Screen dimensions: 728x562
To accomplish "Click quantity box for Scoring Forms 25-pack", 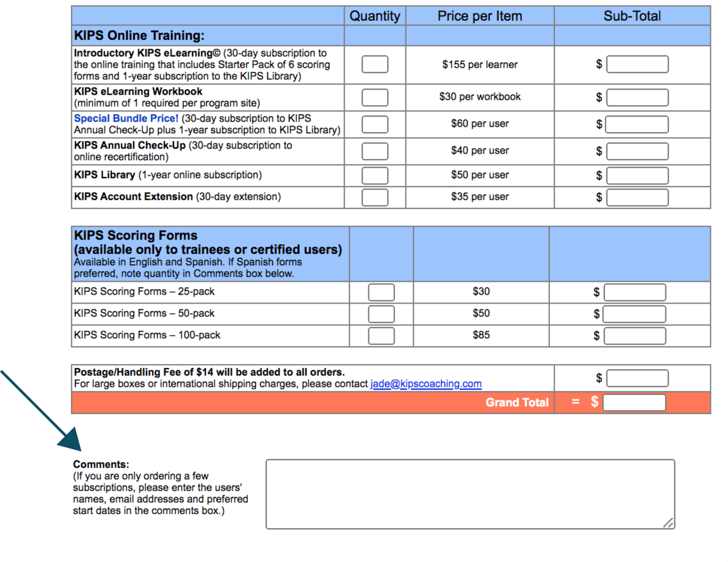I will click(381, 292).
